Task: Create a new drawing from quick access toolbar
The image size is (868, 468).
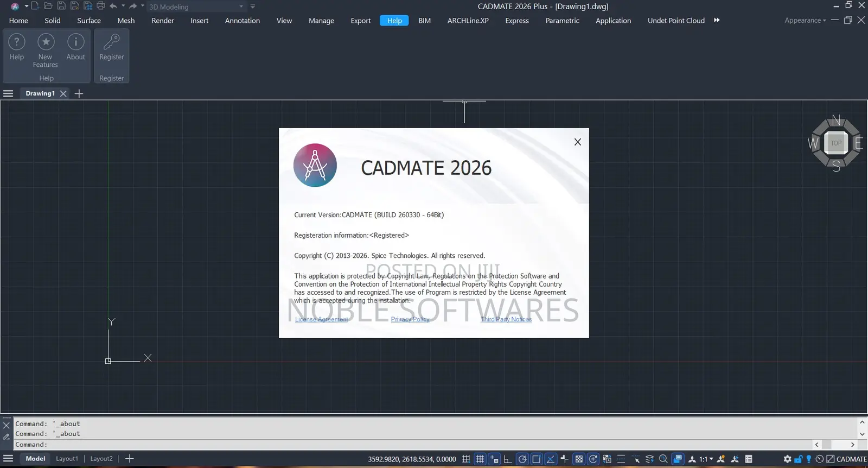Action: (x=35, y=6)
